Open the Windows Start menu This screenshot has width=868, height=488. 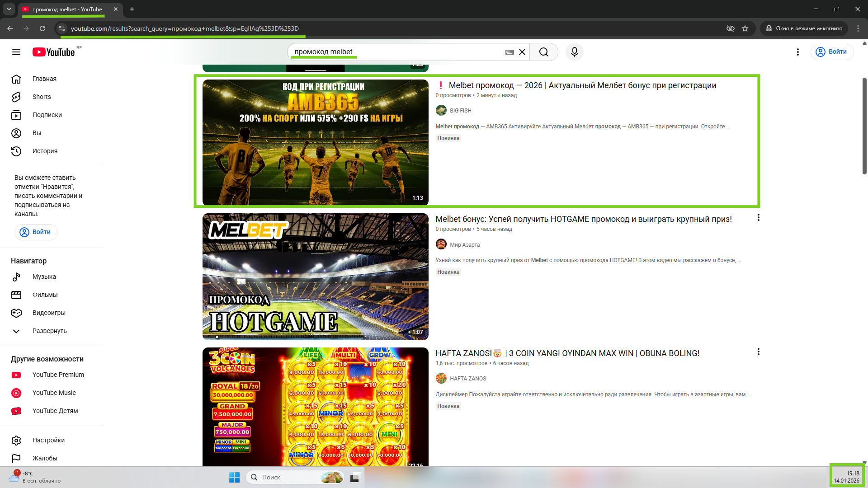234,477
